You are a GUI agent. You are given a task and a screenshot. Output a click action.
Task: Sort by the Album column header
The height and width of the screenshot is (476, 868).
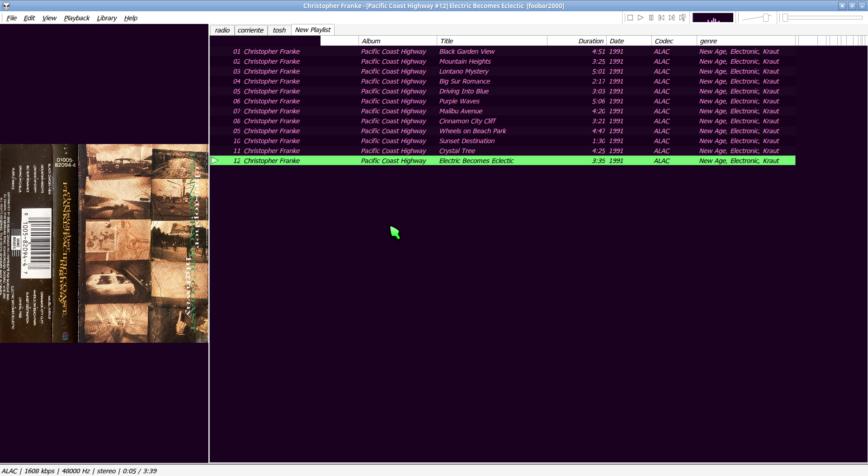pos(398,41)
